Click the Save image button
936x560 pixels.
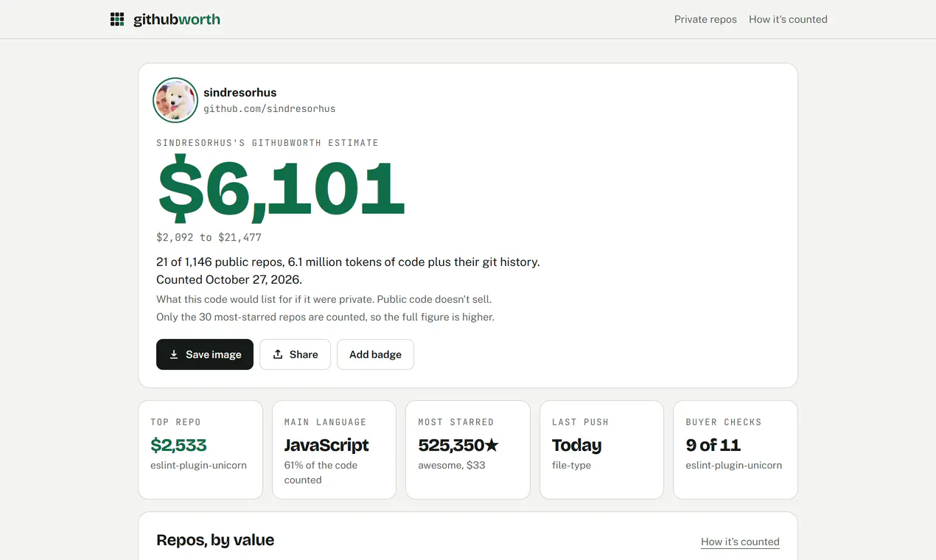tap(205, 354)
